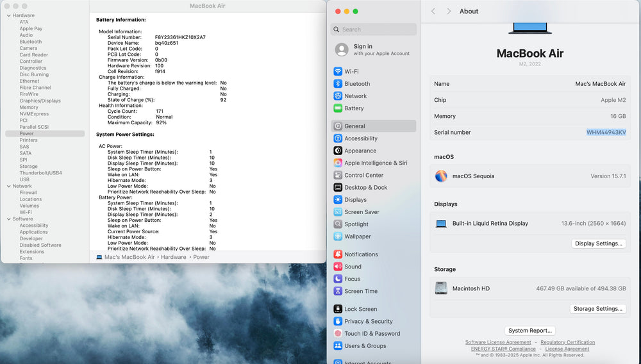
Task: Open the Screen Saver icon entry
Action: pos(338,212)
